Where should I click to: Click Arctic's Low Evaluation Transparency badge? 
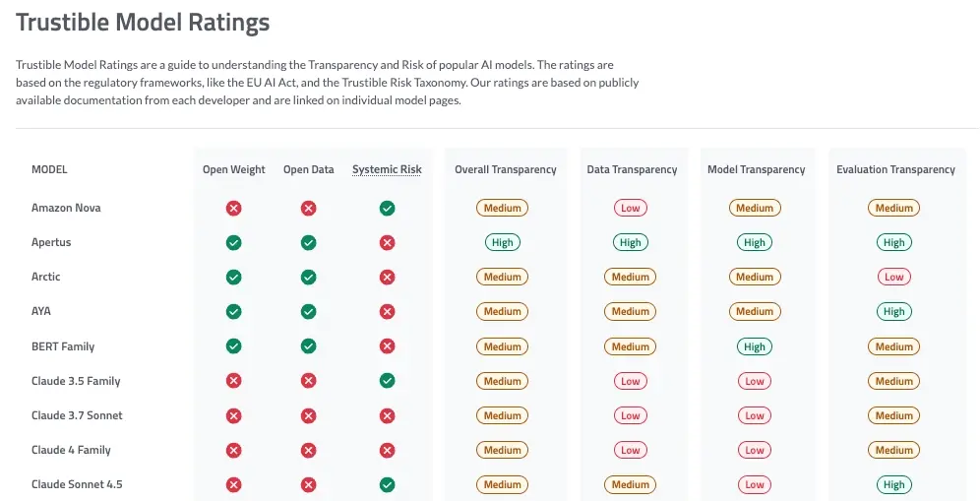(893, 278)
